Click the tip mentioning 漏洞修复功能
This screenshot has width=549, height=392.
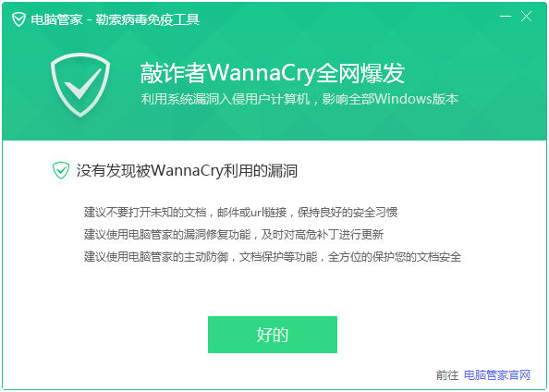(x=234, y=234)
